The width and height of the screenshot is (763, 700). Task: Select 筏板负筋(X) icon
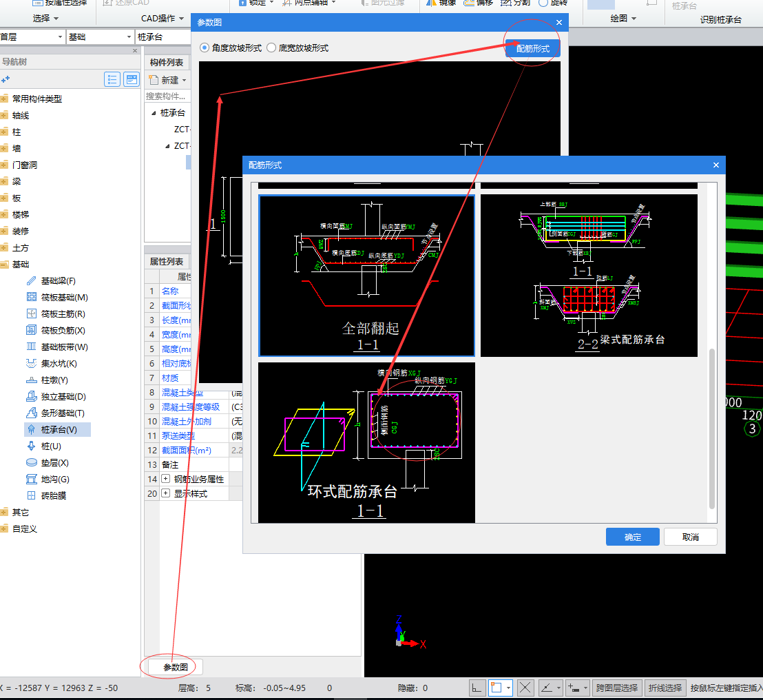31,331
